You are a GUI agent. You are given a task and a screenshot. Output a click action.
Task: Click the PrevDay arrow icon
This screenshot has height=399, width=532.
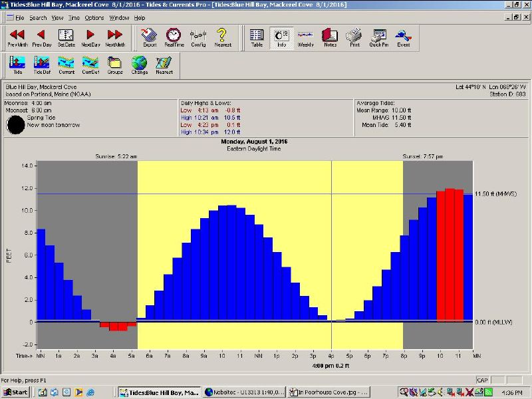[x=41, y=37]
